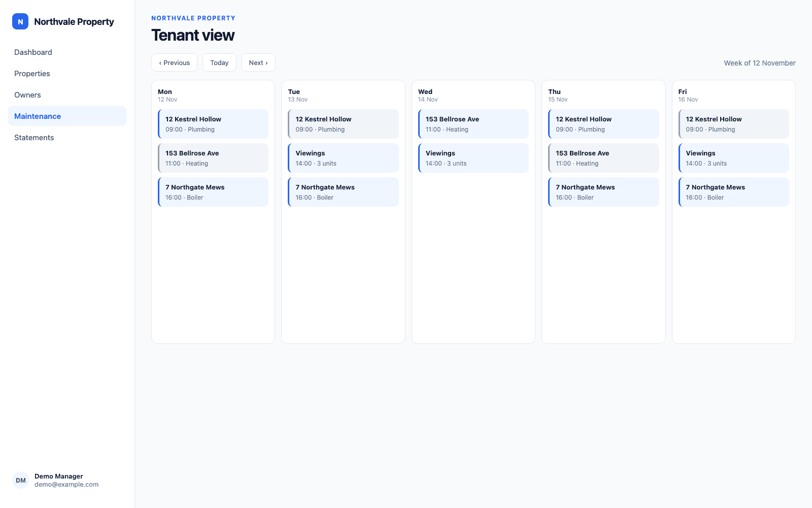Click the demo@example.com email text
The width and height of the screenshot is (812, 508).
point(66,485)
